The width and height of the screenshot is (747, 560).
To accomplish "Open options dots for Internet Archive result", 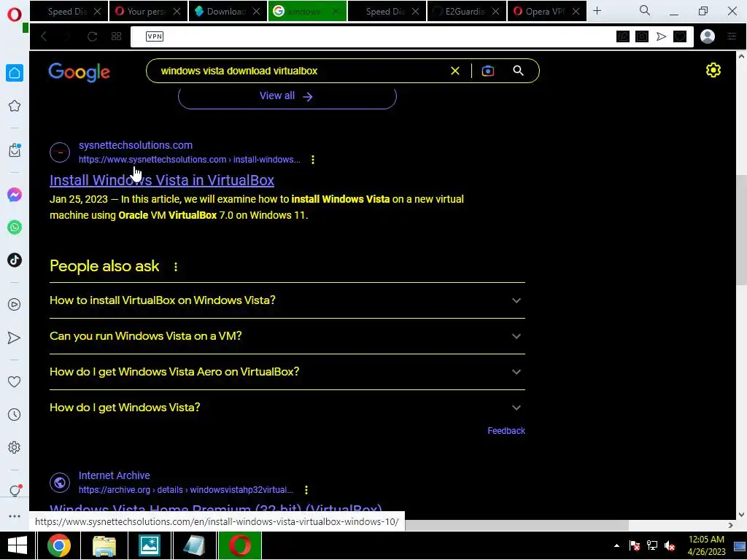I will coord(306,490).
